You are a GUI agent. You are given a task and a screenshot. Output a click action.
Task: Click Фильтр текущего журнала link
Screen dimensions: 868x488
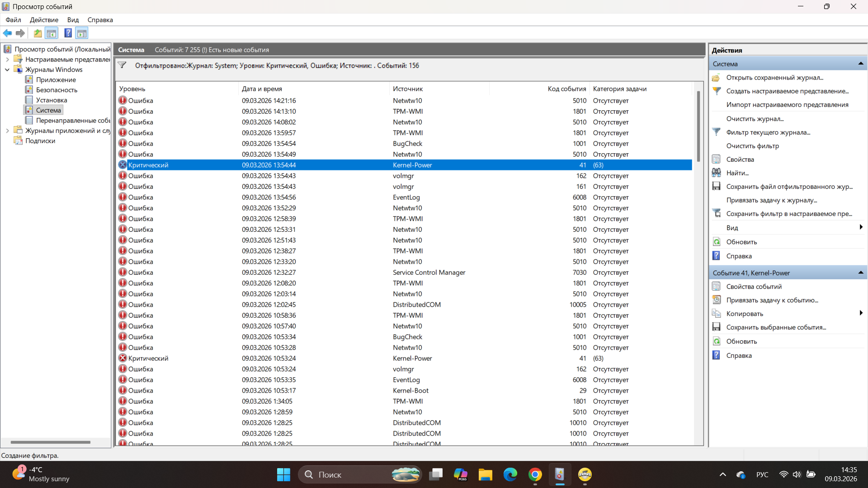768,132
